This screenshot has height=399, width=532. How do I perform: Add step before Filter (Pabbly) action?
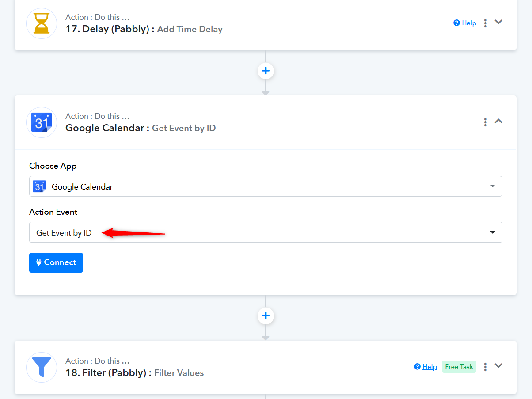click(266, 316)
